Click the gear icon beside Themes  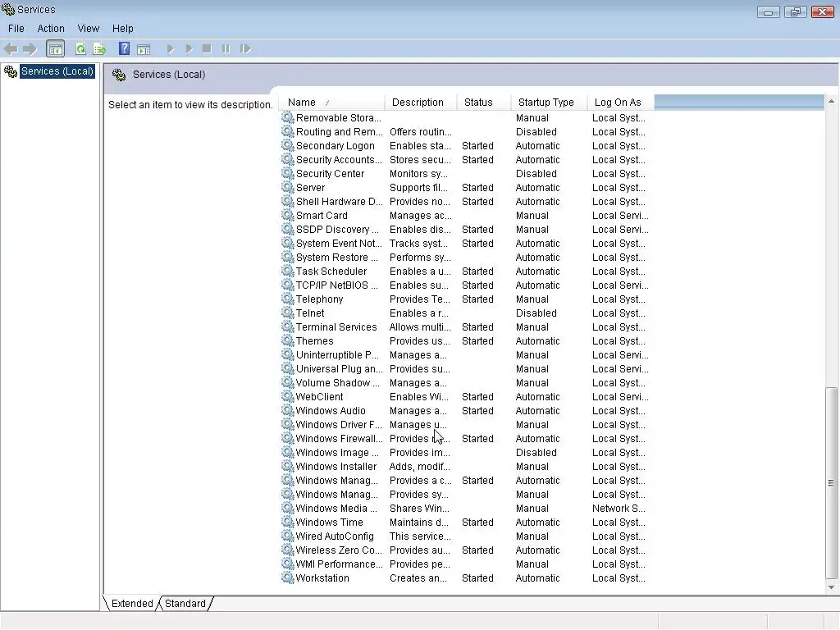pos(288,340)
